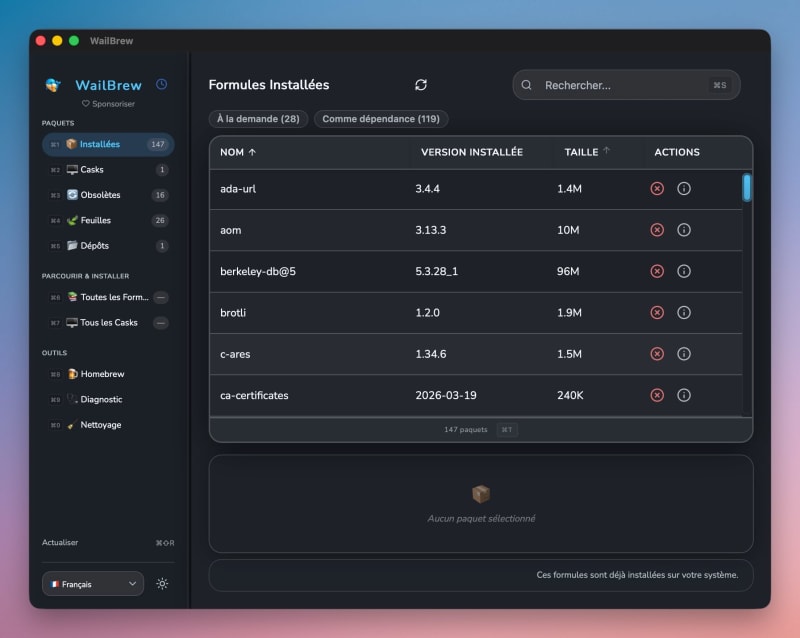Click version 3.13.3 cell
800x638 pixels.
(x=431, y=230)
